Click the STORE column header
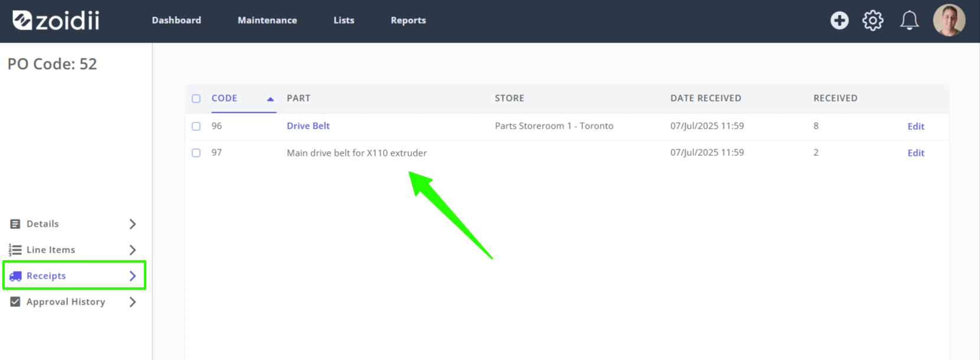This screenshot has width=980, height=360. [x=509, y=98]
